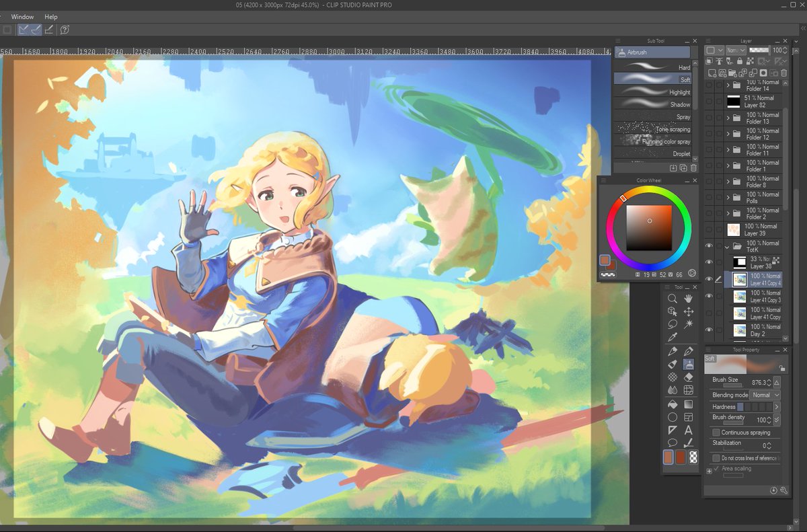This screenshot has width=807, height=532.
Task: Expand the Polls folder
Action: tap(728, 198)
